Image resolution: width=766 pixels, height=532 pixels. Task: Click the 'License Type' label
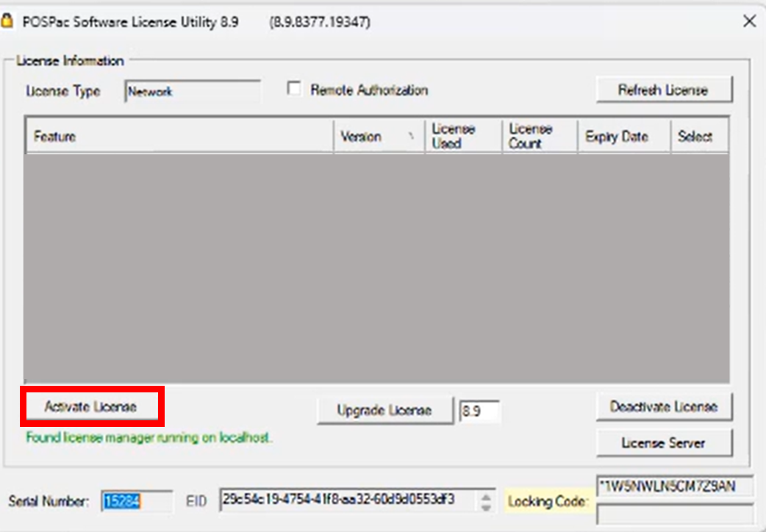click(63, 91)
